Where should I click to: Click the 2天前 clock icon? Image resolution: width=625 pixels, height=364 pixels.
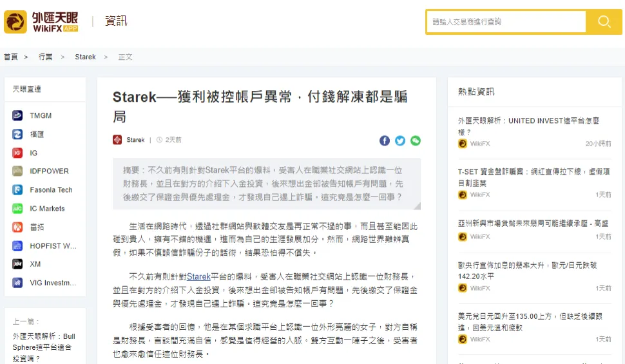(159, 140)
